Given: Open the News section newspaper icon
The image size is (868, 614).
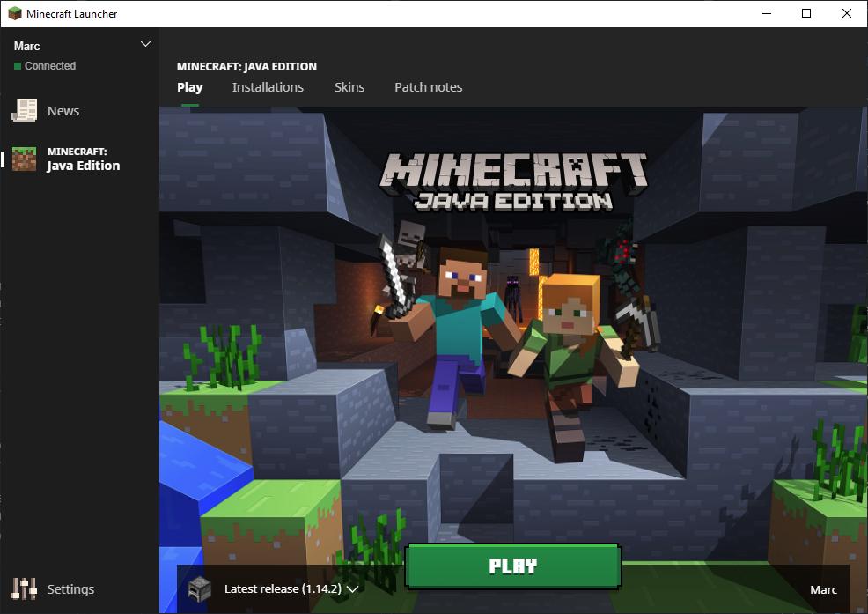Looking at the screenshot, I should (x=25, y=110).
